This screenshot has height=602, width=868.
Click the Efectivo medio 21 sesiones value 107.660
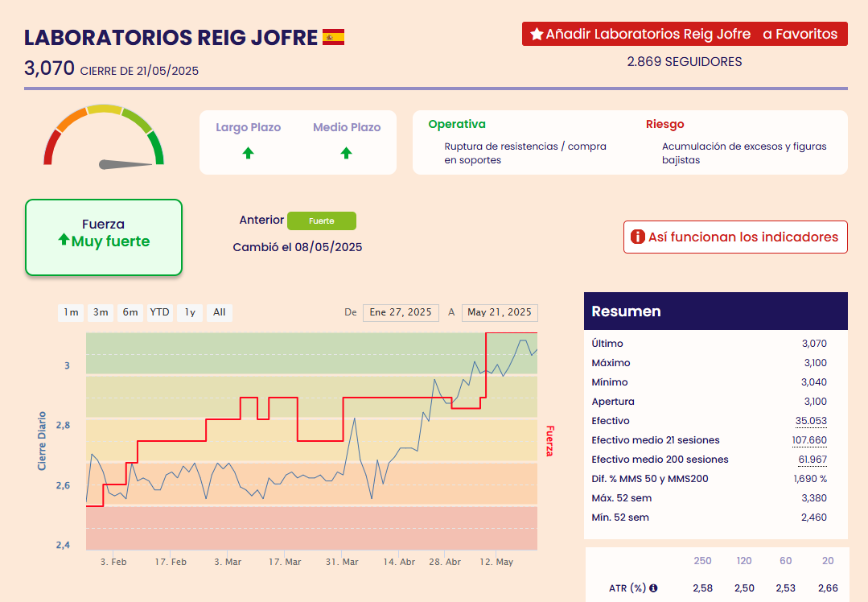(809, 440)
